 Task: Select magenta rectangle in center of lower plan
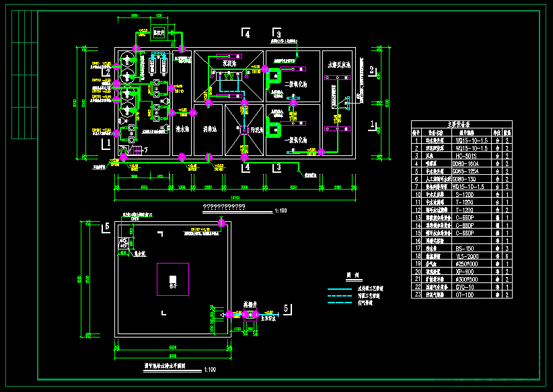click(x=173, y=279)
